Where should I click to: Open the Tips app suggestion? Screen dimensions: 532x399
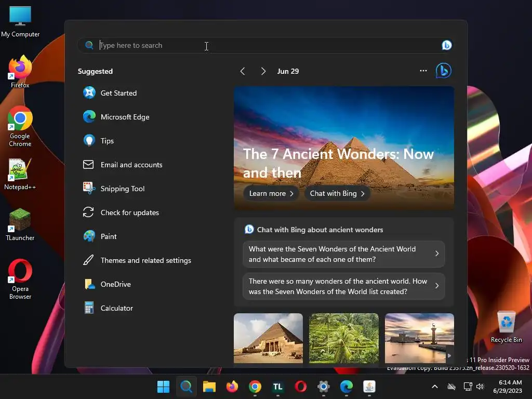coord(98,140)
